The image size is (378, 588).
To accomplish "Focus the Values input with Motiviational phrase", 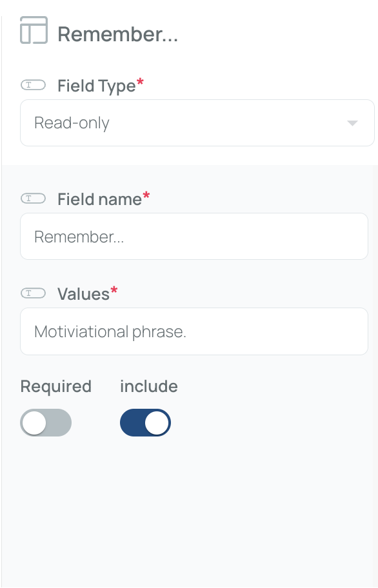I will point(194,331).
